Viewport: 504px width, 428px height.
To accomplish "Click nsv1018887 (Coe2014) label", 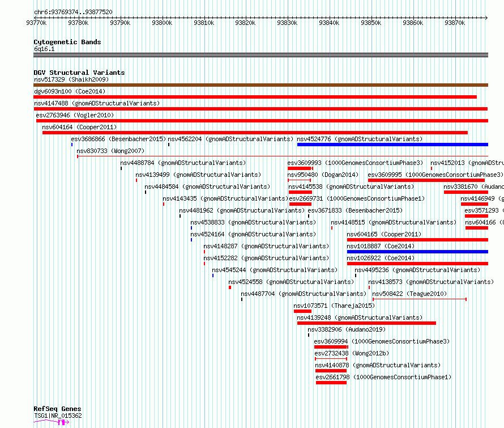I will click(x=381, y=246).
